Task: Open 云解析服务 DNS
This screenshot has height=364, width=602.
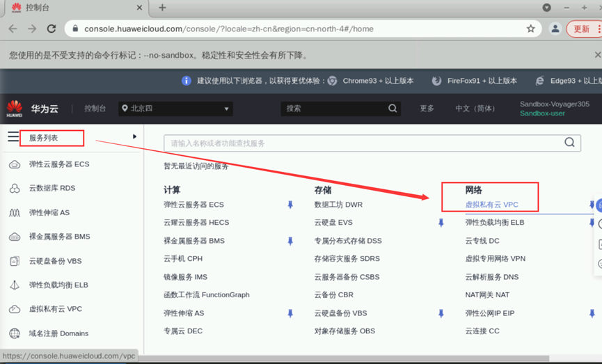Action: [492, 277]
